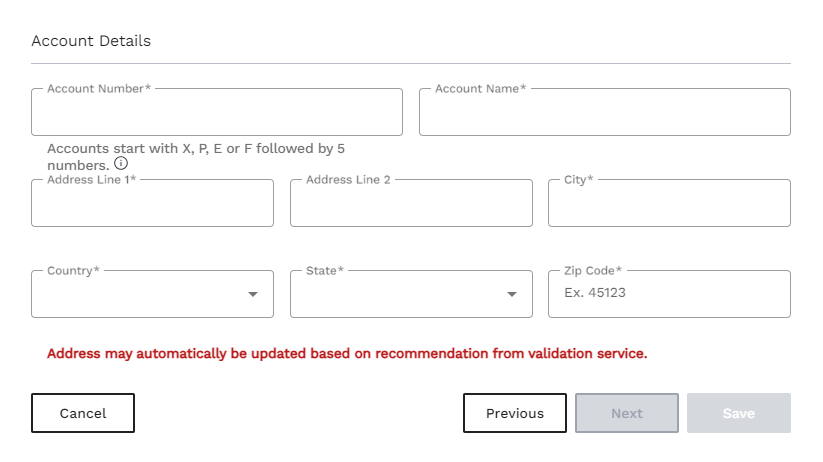Go back with the Previous button
This screenshot has width=823, height=462.
(515, 413)
